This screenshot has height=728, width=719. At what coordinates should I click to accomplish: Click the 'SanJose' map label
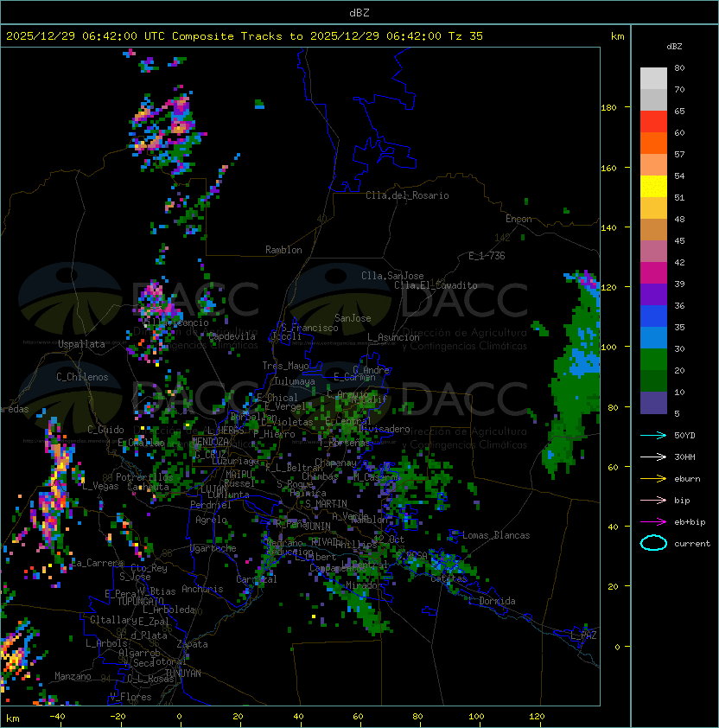click(353, 318)
